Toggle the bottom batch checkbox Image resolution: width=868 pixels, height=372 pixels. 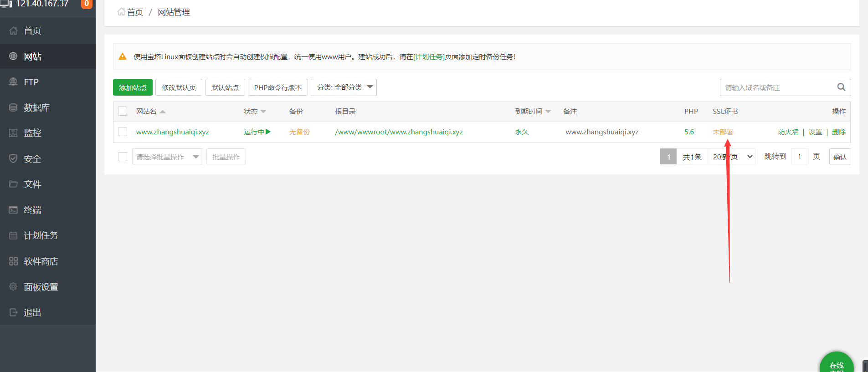(x=123, y=157)
